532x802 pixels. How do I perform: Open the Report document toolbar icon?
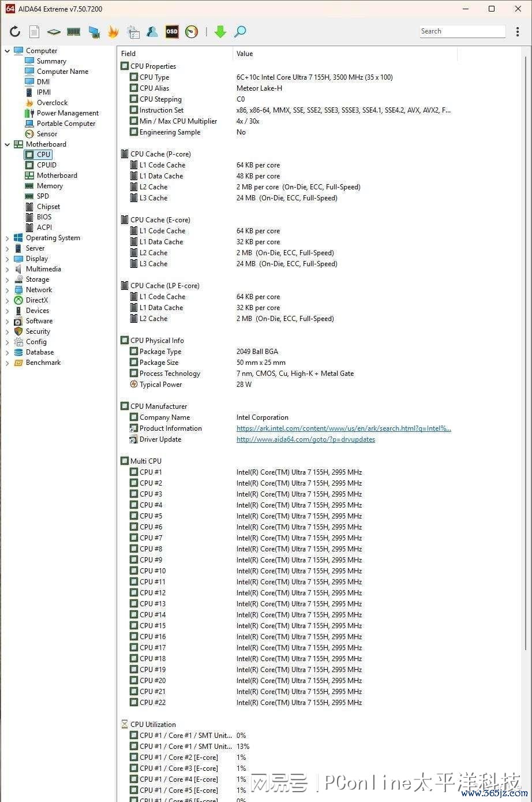tap(35, 32)
